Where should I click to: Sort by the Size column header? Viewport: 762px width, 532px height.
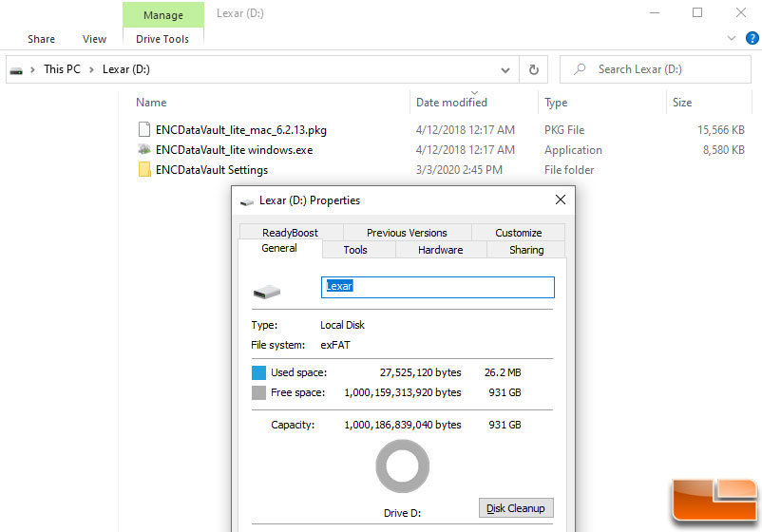pos(682,103)
